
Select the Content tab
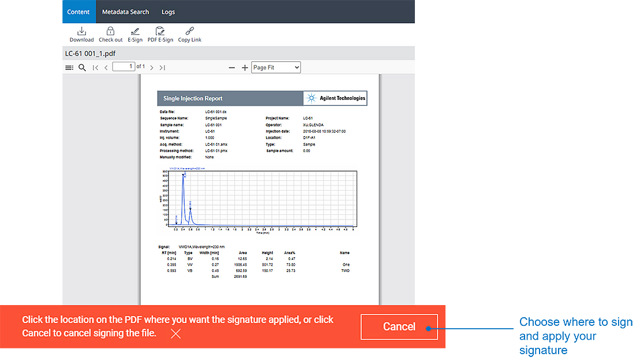tap(80, 12)
